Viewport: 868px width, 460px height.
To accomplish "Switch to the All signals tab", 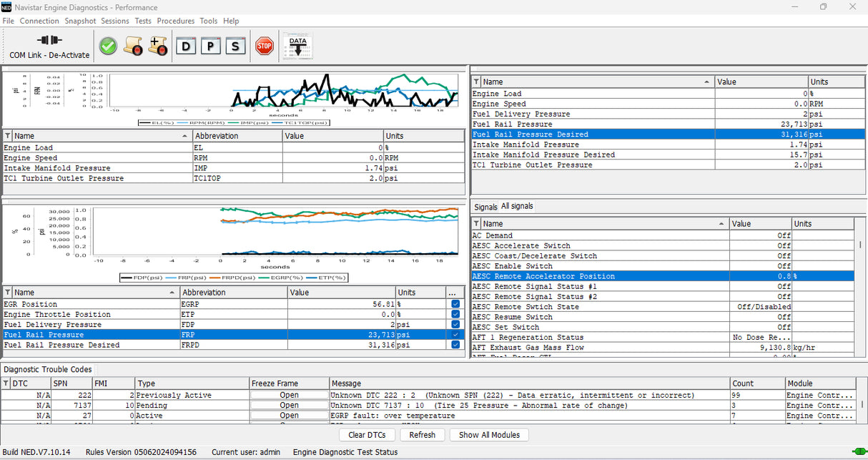I will pyautogui.click(x=516, y=206).
